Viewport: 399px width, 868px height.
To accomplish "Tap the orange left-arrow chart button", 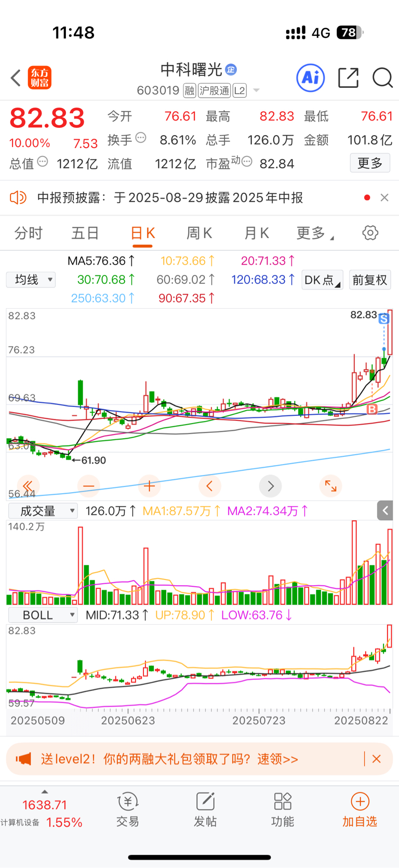I will click(210, 486).
